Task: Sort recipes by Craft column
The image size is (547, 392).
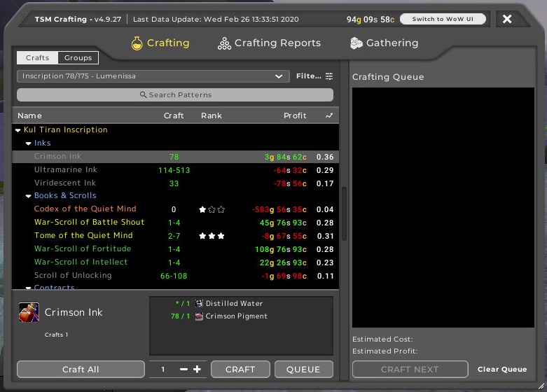Action: (174, 115)
